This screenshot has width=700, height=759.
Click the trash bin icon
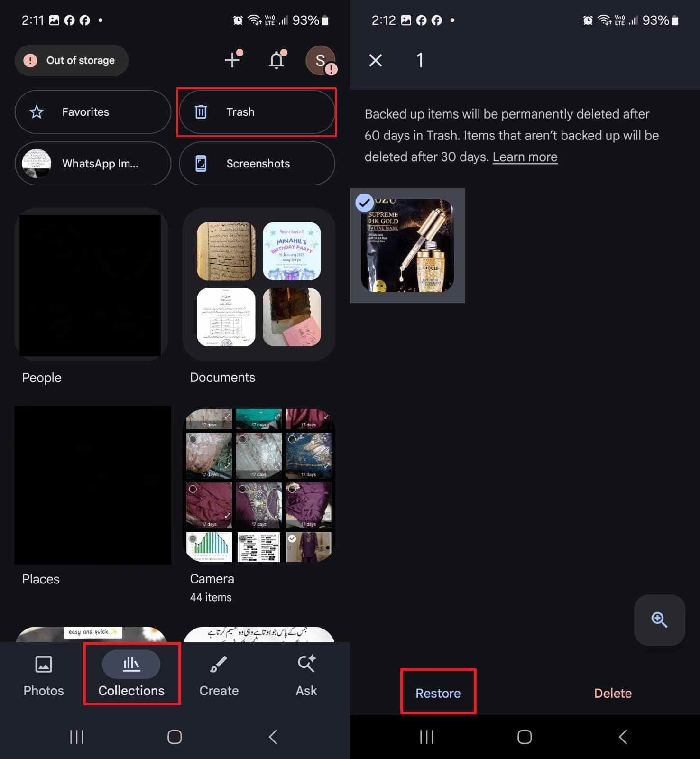(201, 112)
